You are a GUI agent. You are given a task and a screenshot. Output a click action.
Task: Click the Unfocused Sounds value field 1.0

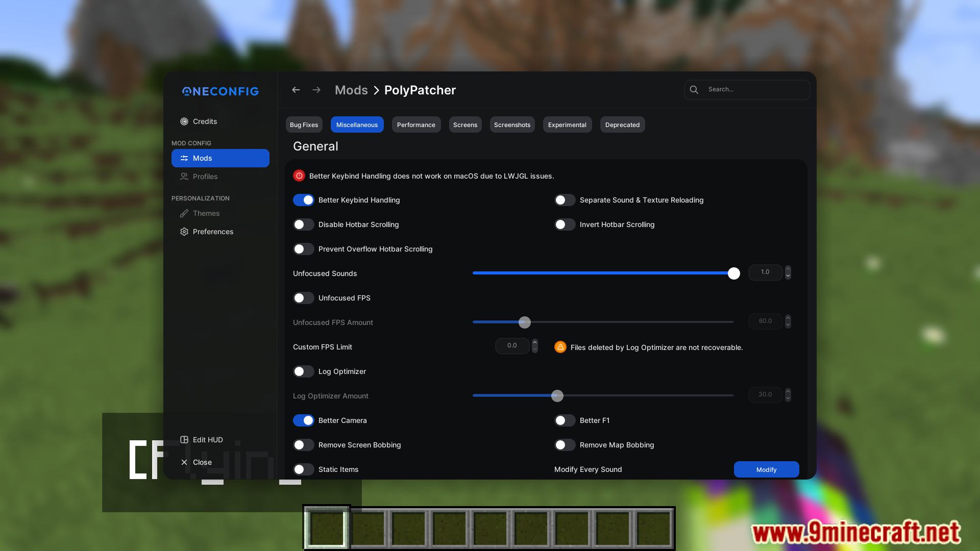pyautogui.click(x=766, y=272)
